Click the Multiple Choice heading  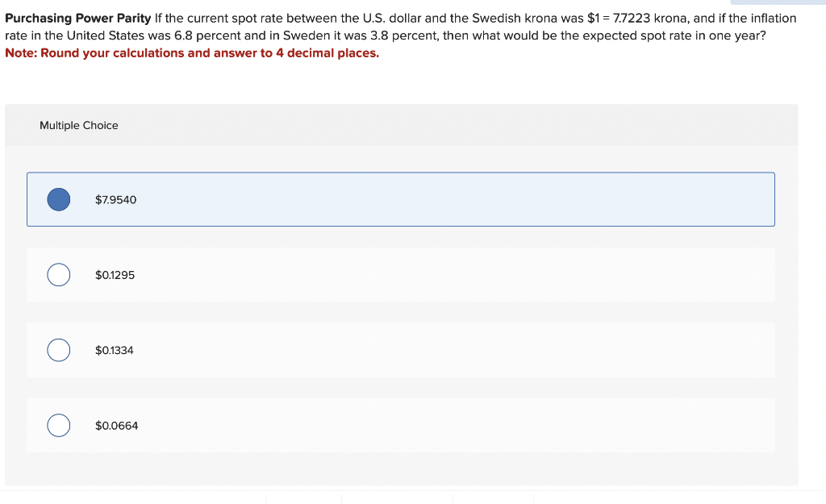point(78,125)
